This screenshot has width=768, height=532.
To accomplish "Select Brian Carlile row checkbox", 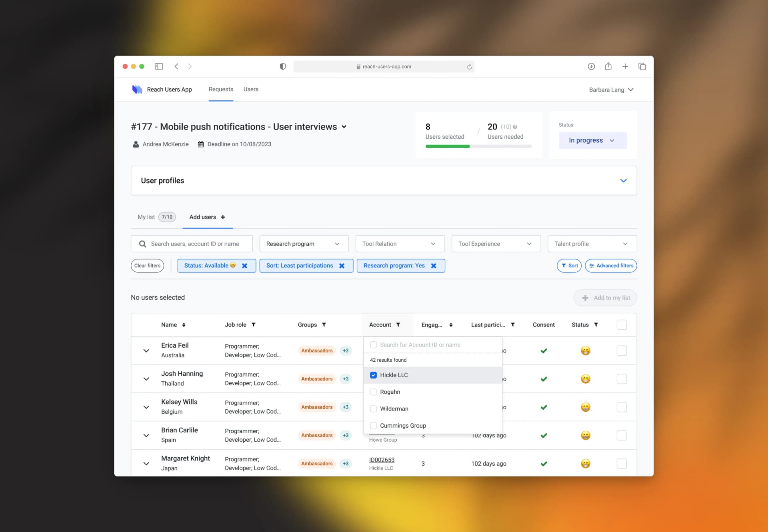I will [622, 436].
